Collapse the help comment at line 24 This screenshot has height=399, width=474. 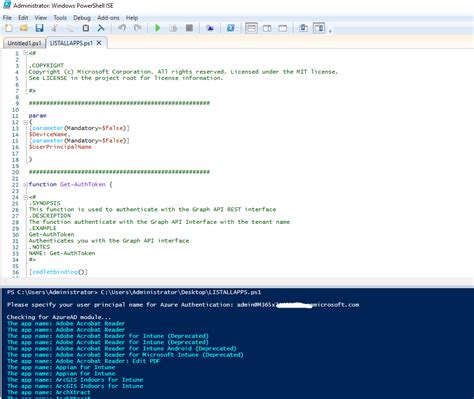pos(25,197)
